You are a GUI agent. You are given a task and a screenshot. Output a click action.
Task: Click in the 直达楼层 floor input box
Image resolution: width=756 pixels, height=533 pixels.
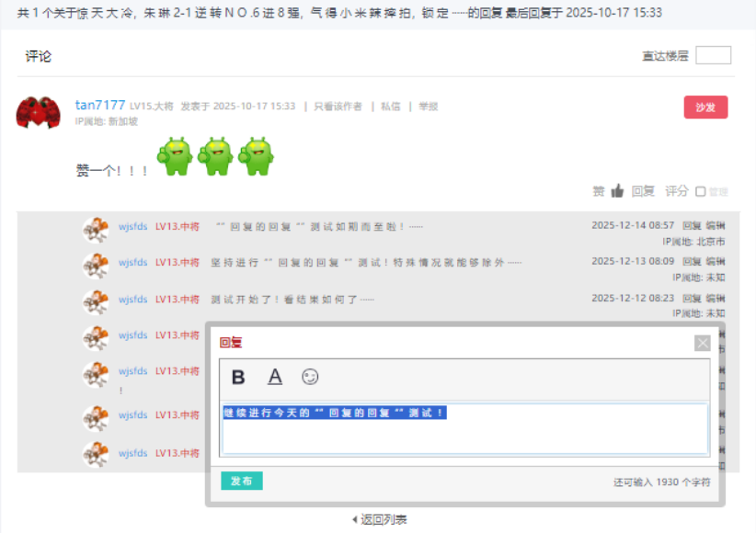pos(713,56)
